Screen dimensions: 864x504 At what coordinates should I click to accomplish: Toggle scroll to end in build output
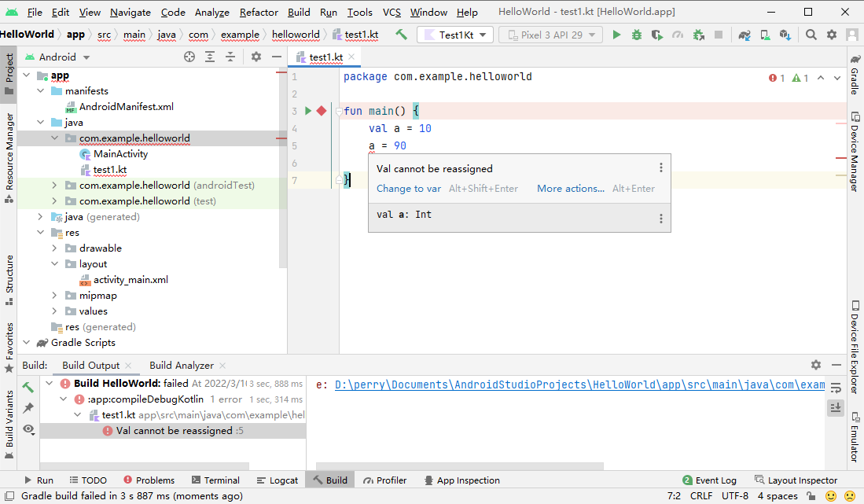[836, 407]
